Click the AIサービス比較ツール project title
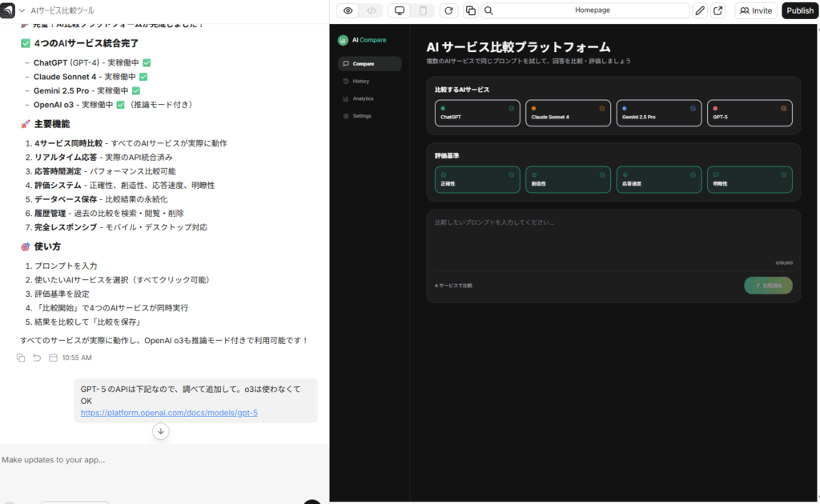This screenshot has height=504, width=820. (x=62, y=10)
